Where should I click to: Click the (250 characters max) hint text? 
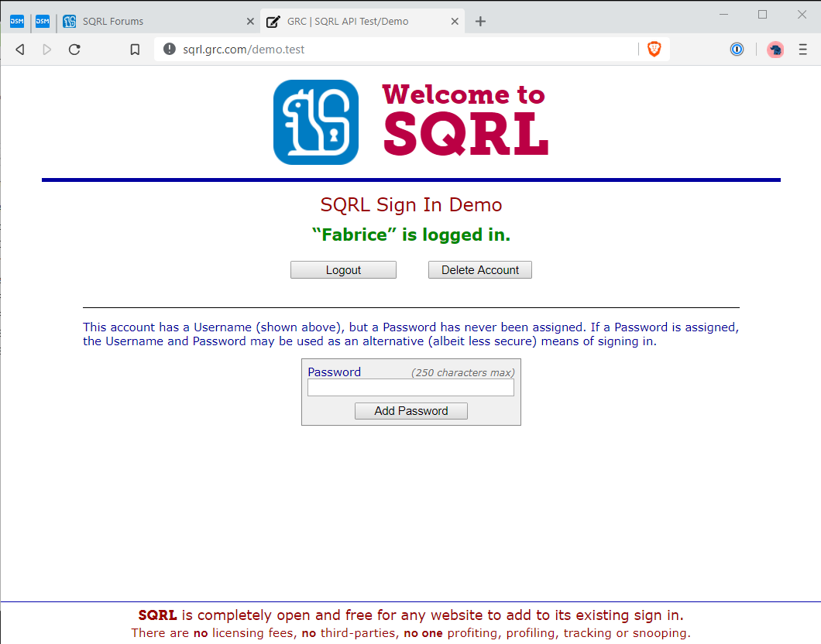coord(463,372)
